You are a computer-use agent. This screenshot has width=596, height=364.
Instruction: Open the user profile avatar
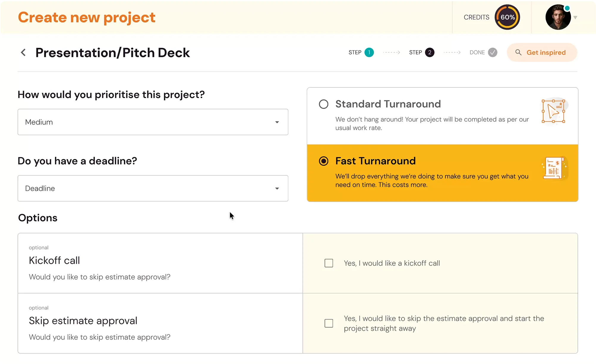coord(558,17)
